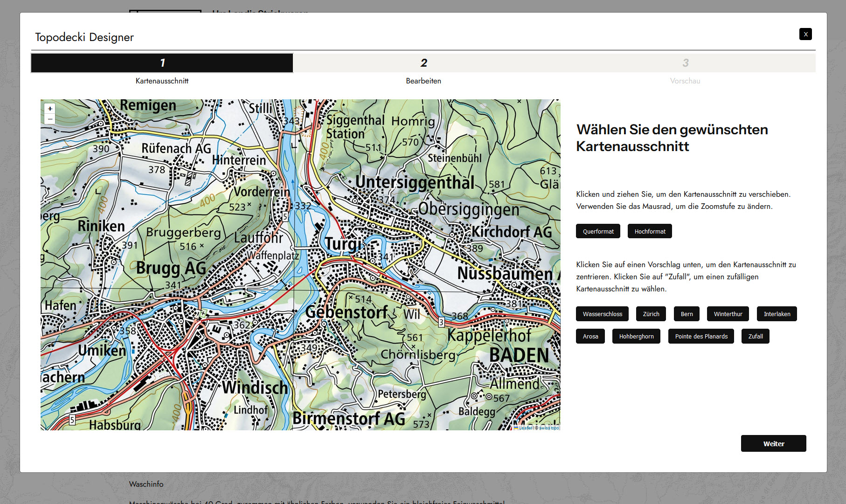The width and height of the screenshot is (846, 504).
Task: Select Querformat orientation
Action: click(598, 231)
